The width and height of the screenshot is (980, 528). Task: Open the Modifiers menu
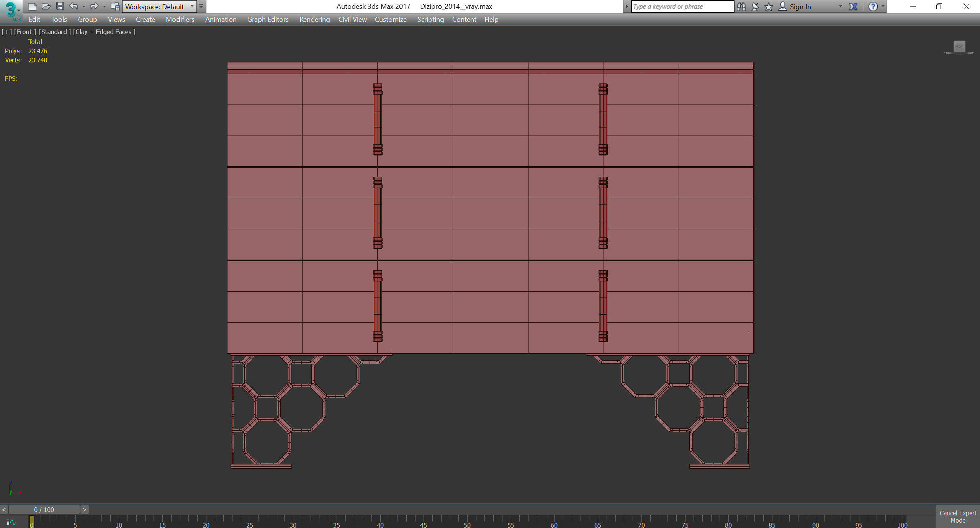click(x=180, y=20)
